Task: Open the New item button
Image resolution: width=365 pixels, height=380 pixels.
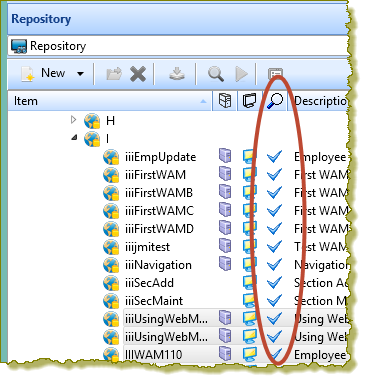Action: click(44, 73)
